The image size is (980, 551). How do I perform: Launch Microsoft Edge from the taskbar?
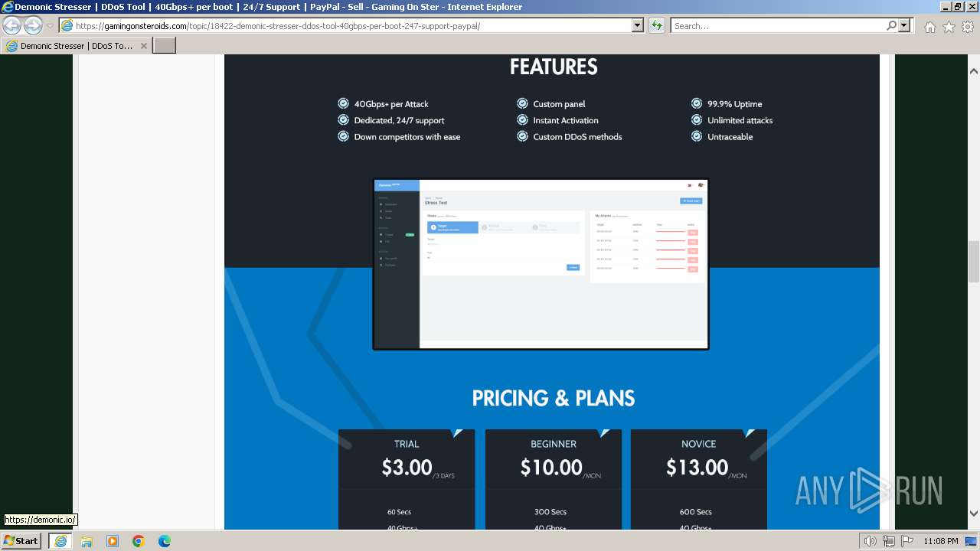[165, 541]
